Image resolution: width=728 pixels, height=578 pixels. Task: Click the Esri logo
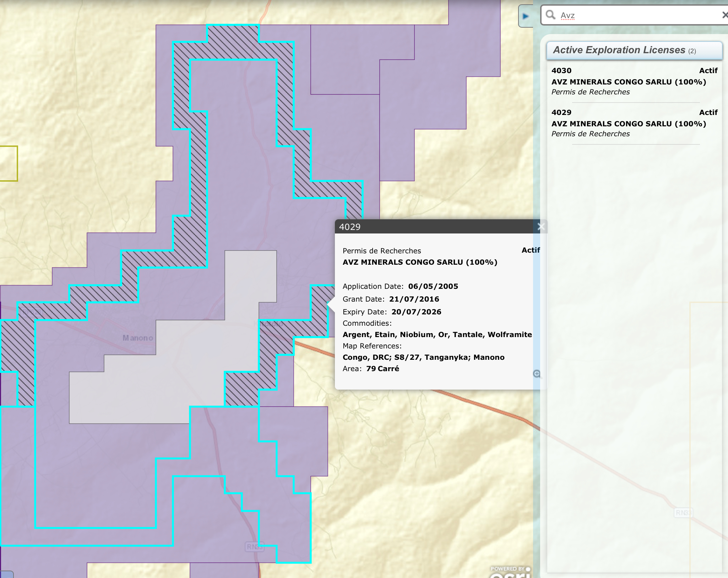click(x=509, y=574)
